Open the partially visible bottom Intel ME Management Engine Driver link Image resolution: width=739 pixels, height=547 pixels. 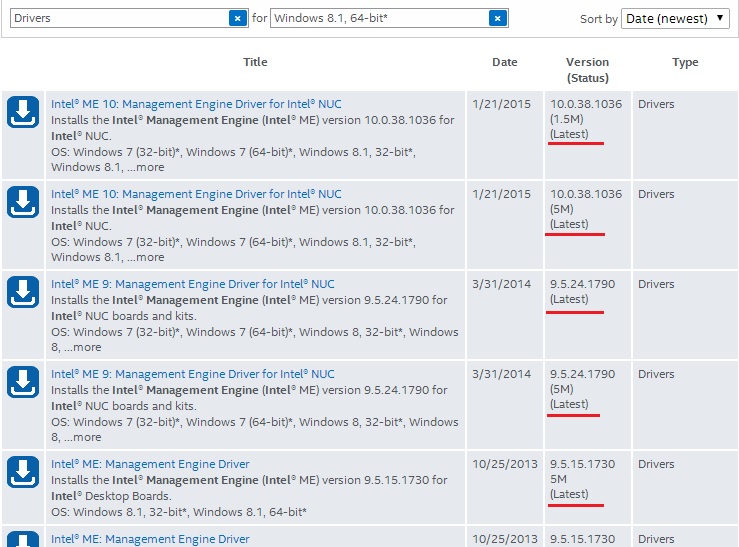(x=150, y=539)
